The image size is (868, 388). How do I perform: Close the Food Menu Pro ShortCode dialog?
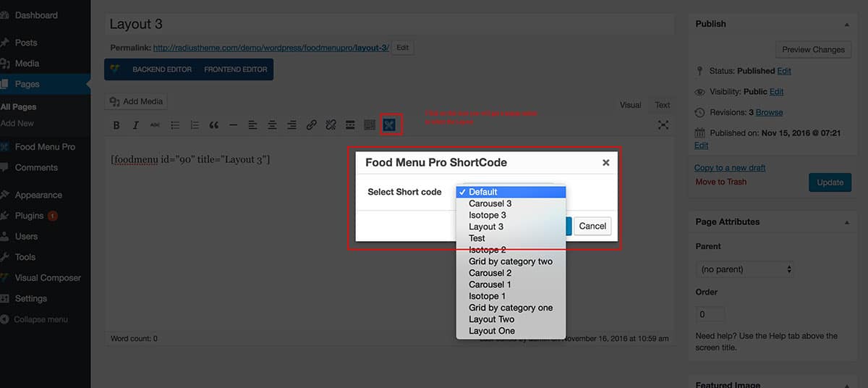point(606,163)
